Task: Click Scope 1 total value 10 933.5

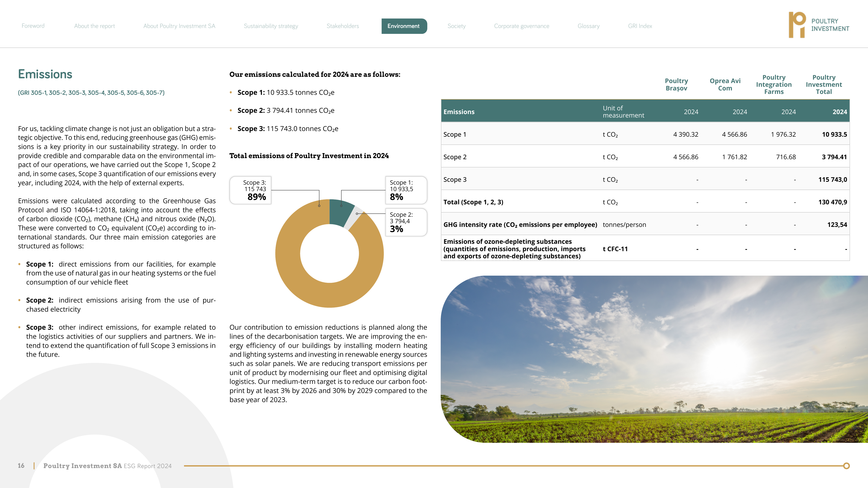Action: point(834,134)
